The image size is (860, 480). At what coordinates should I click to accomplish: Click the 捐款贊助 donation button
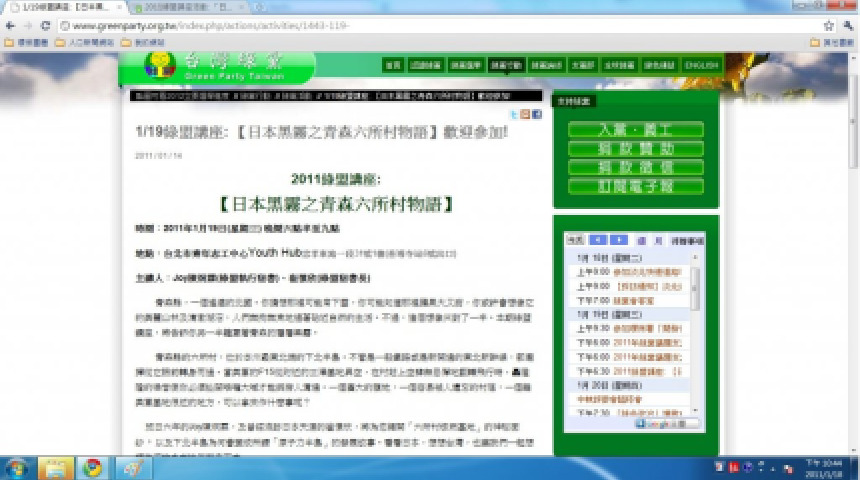click(635, 148)
